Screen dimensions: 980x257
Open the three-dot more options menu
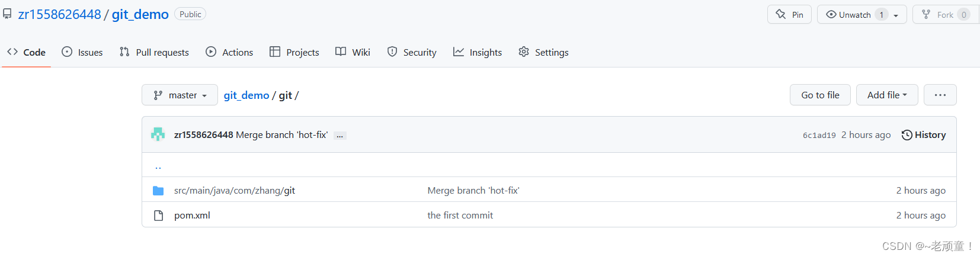[x=940, y=95]
